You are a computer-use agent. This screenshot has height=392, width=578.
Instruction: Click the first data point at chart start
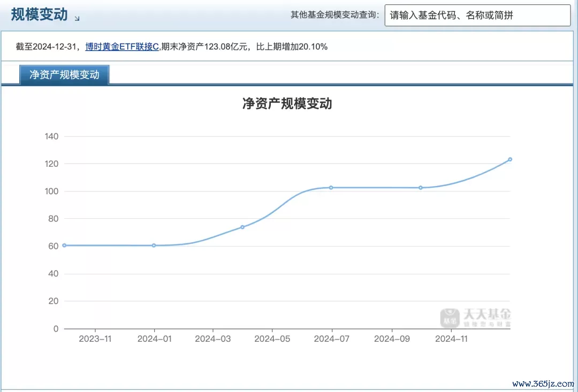[65, 245]
